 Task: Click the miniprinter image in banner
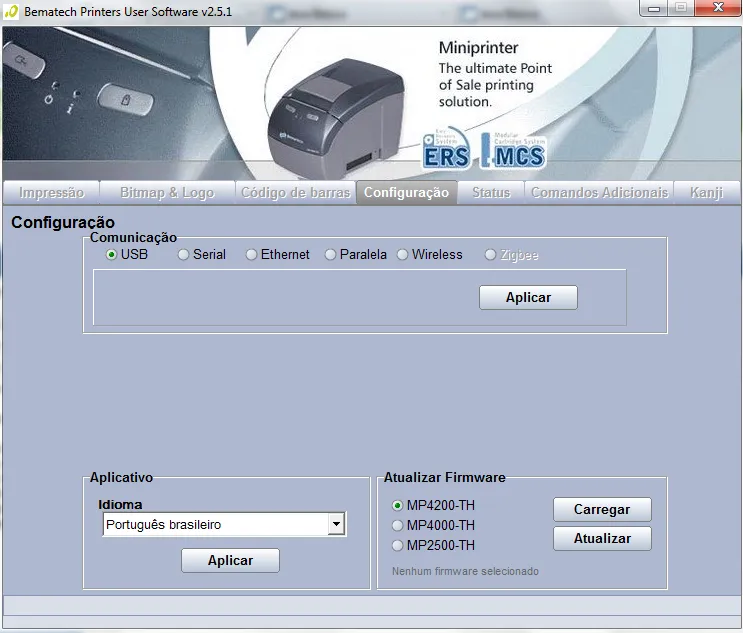coord(335,118)
